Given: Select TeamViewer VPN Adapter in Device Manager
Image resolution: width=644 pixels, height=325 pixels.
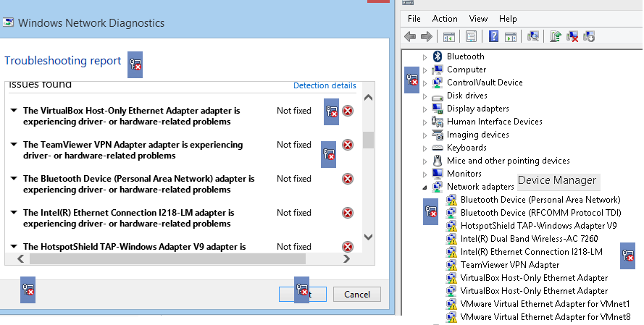Looking at the screenshot, I should (510, 265).
